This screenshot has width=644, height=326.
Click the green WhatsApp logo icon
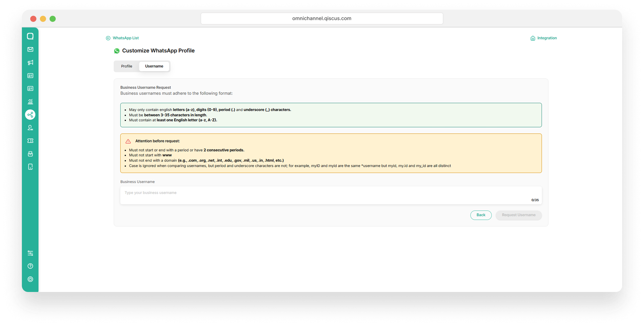[117, 51]
